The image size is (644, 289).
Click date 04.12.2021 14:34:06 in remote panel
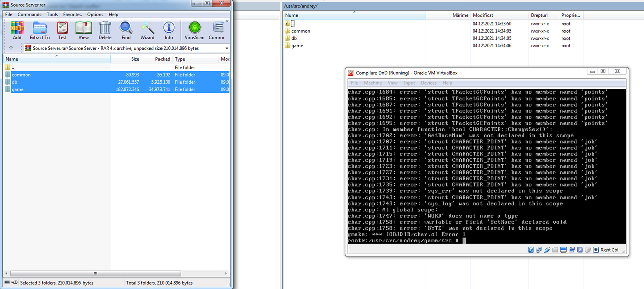pos(492,45)
